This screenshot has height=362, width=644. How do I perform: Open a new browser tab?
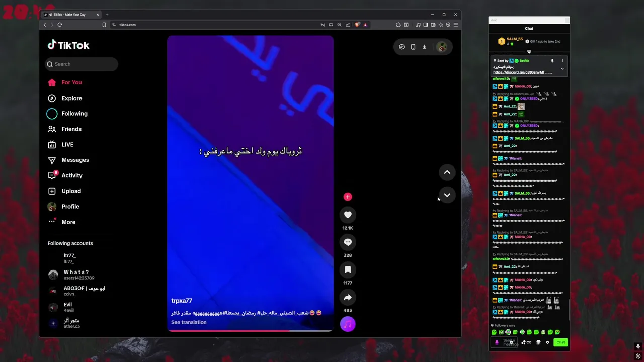click(x=107, y=15)
